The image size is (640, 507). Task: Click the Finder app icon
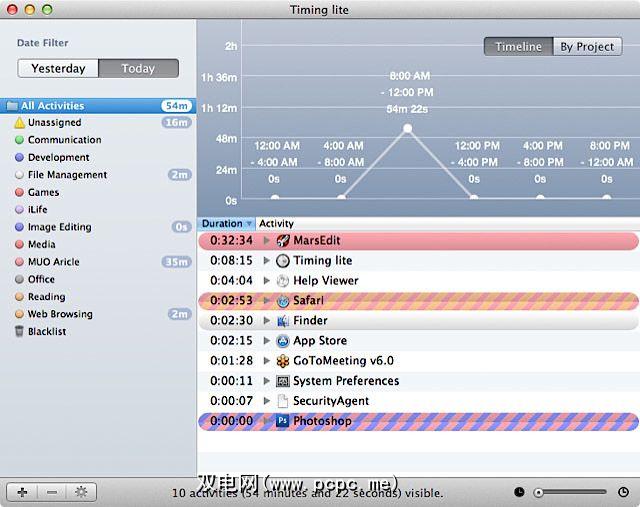click(282, 321)
